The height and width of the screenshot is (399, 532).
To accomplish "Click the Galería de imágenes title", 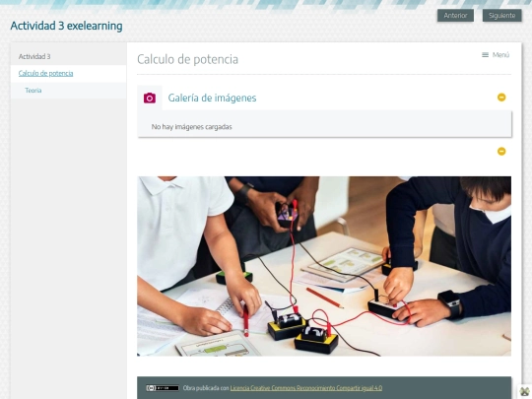I will click(212, 98).
